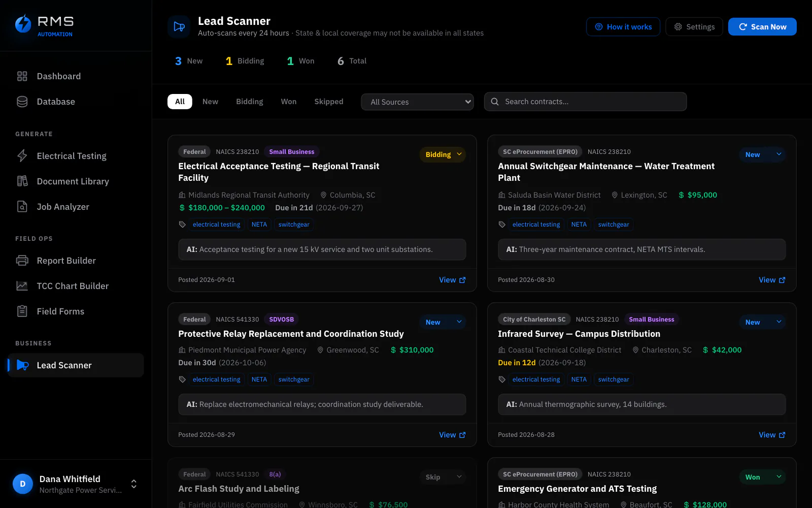
Task: Click 'Due in 12d' text
Action: 517,363
